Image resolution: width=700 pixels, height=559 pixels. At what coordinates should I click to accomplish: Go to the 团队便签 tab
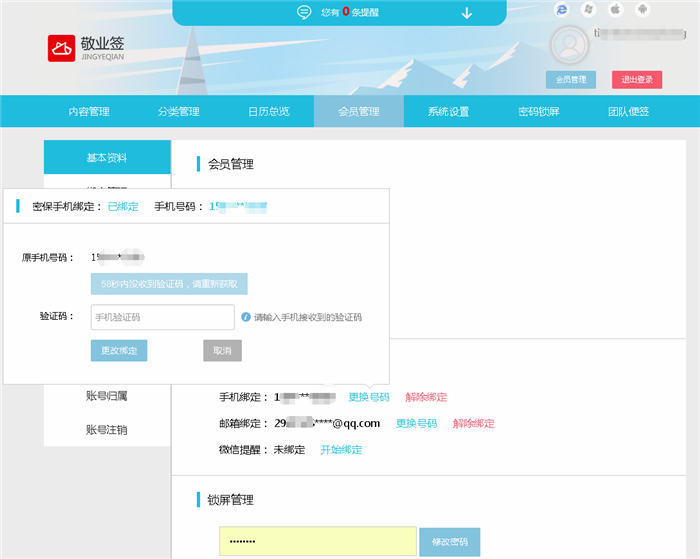pos(628,111)
